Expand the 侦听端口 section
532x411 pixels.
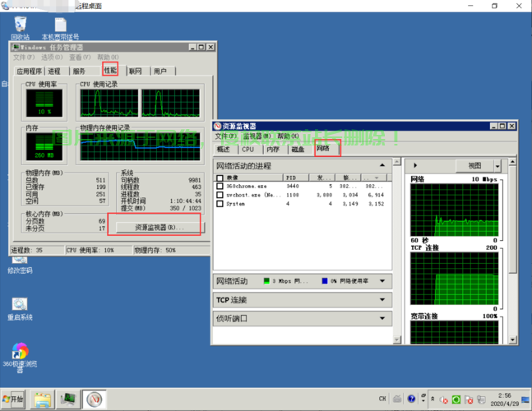pos(382,318)
